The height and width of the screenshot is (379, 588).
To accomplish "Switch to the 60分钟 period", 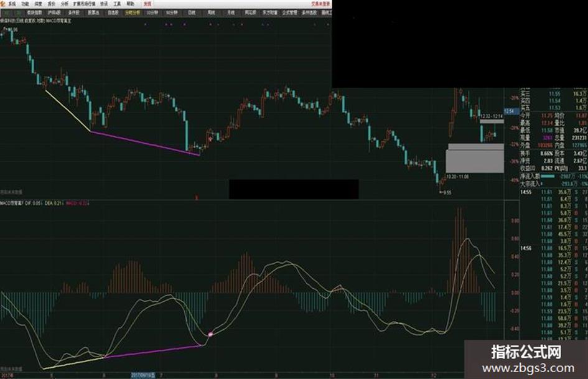I will pyautogui.click(x=172, y=12).
